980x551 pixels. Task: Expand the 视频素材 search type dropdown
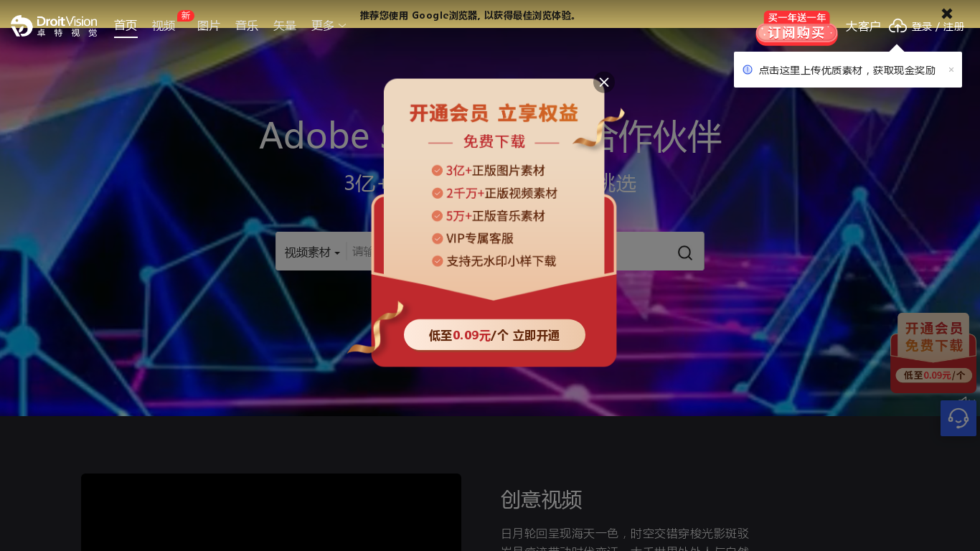[312, 253]
